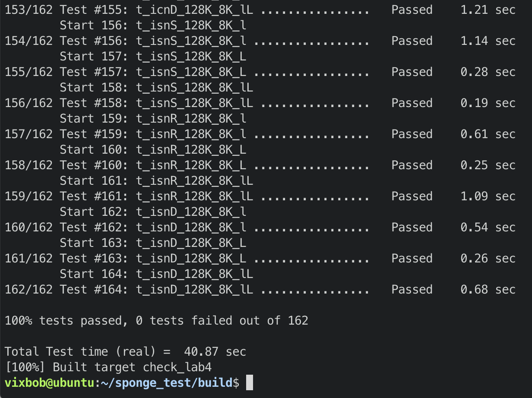Screen dimensions: 532x398
Task: Click the 1.21 sec duration value
Action: [488, 10]
